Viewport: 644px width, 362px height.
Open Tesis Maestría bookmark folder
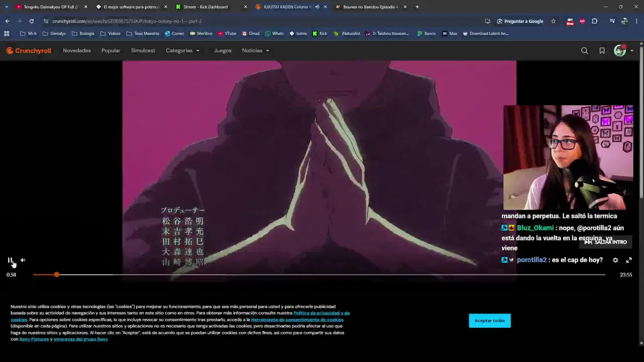[x=143, y=34]
